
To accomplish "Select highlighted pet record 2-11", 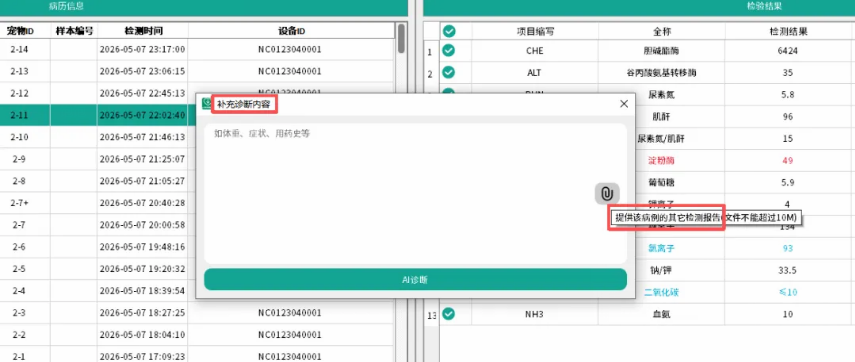I will click(20, 115).
